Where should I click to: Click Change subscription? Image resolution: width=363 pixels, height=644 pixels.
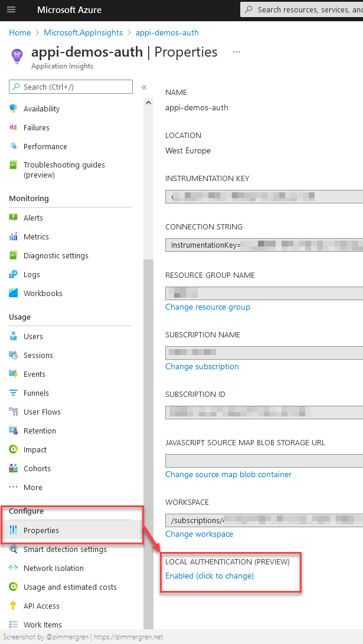coord(202,366)
